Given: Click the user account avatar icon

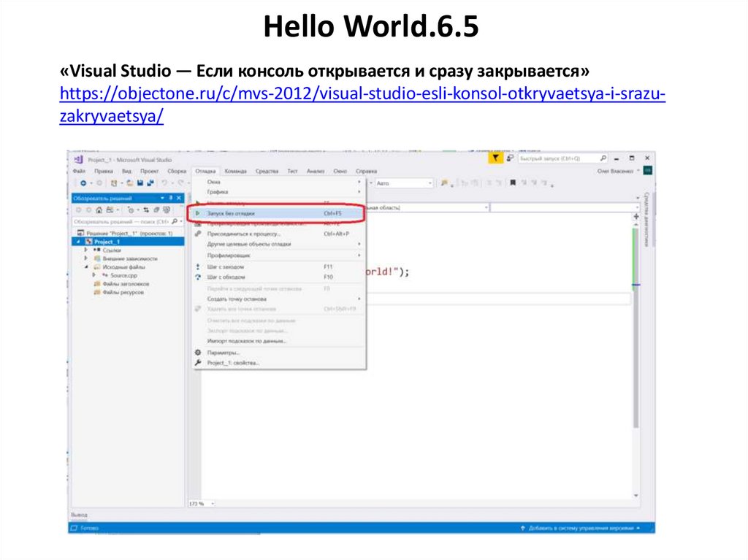Looking at the screenshot, I should pyautogui.click(x=647, y=170).
